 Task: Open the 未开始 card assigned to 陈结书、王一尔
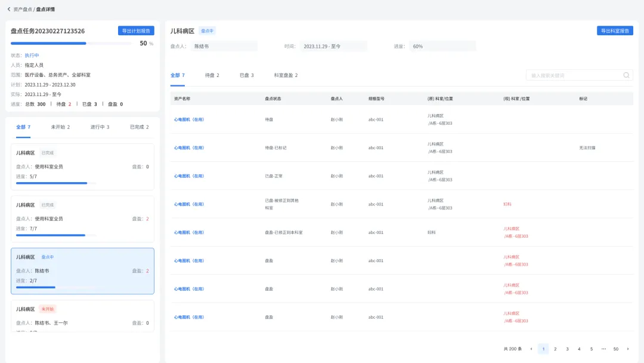82,316
